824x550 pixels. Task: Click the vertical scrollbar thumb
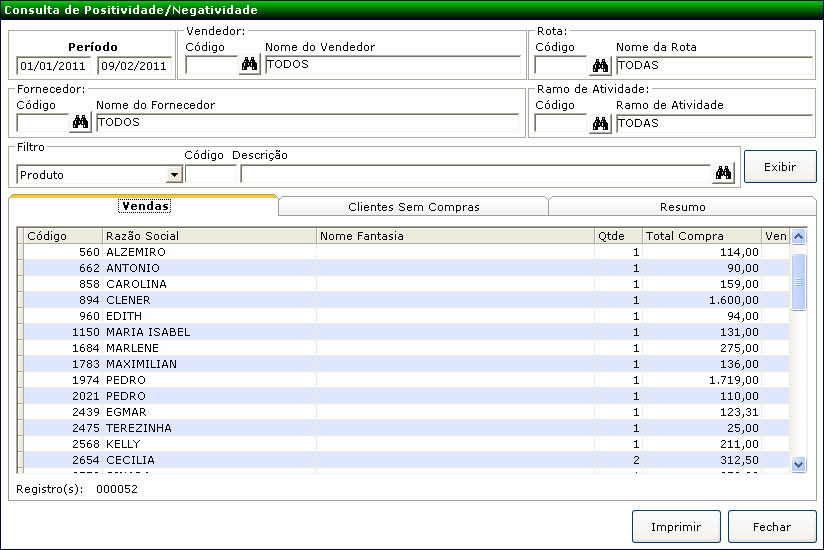click(798, 282)
